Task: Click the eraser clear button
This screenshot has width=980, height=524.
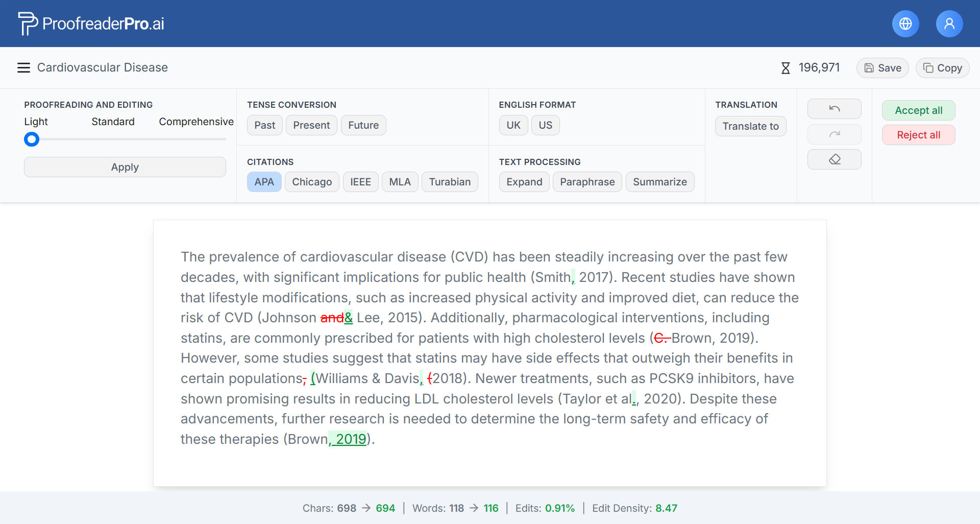Action: 834,159
